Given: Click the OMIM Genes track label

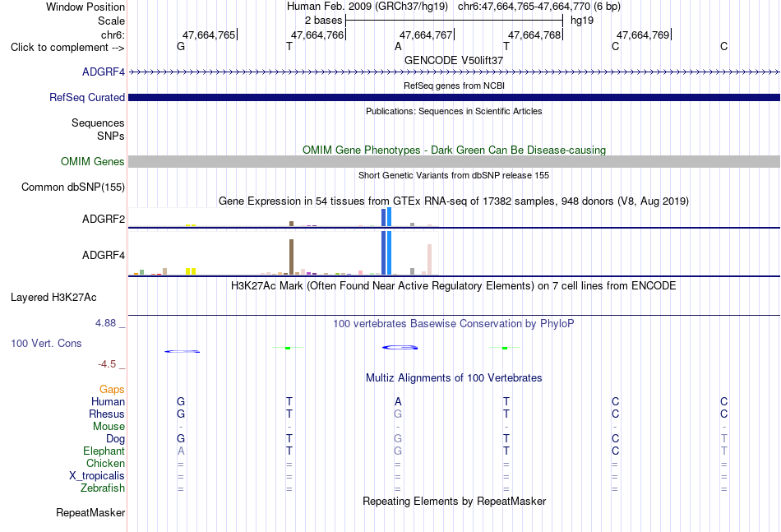Looking at the screenshot, I should (x=93, y=161).
